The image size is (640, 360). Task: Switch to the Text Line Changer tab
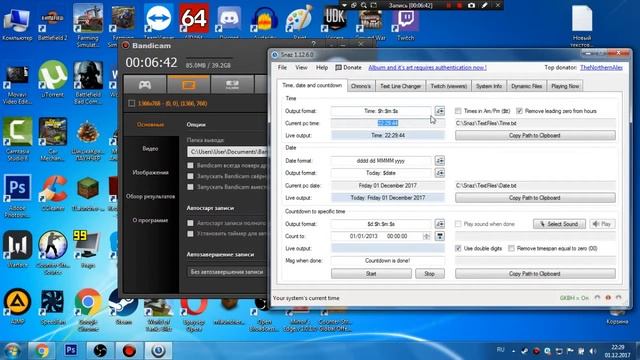[400, 86]
